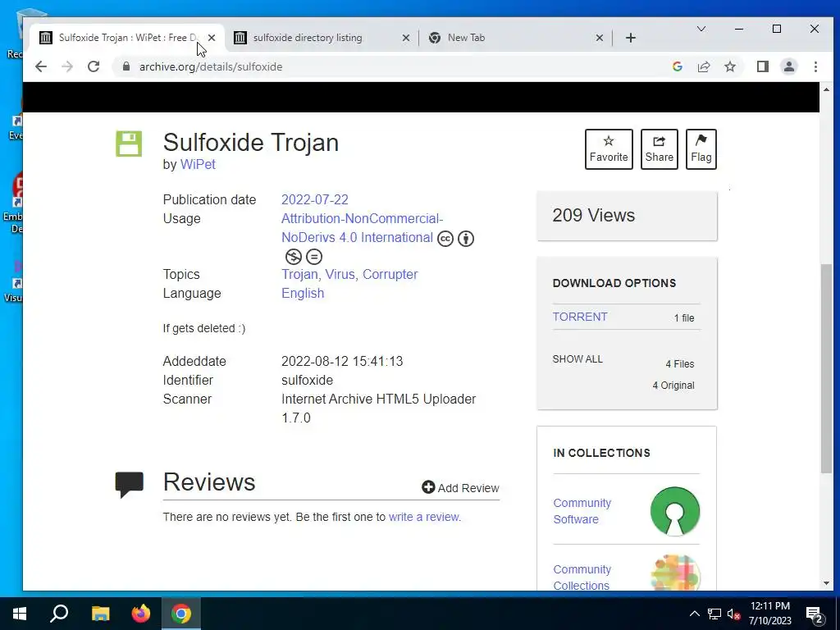Show hidden system tray icons

click(694, 614)
